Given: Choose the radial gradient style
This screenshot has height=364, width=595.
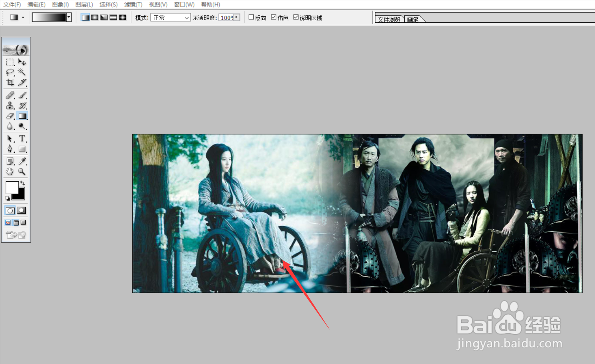Looking at the screenshot, I should pyautogui.click(x=95, y=17).
